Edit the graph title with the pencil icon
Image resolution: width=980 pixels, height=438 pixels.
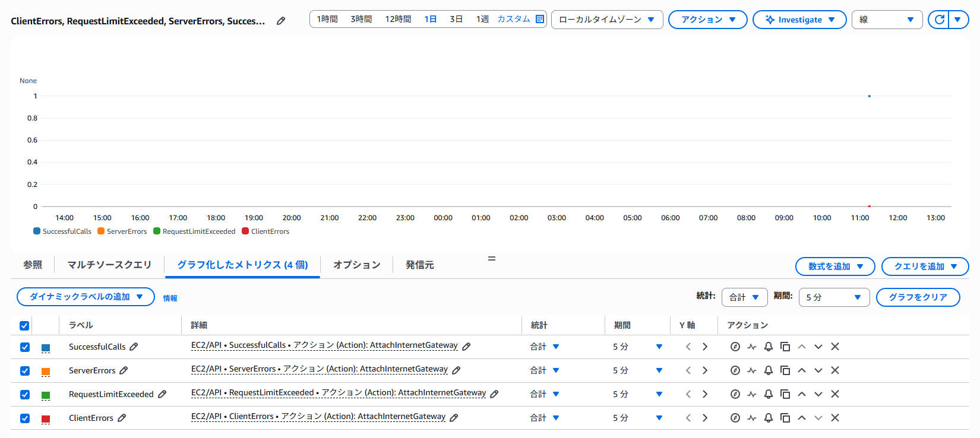281,21
